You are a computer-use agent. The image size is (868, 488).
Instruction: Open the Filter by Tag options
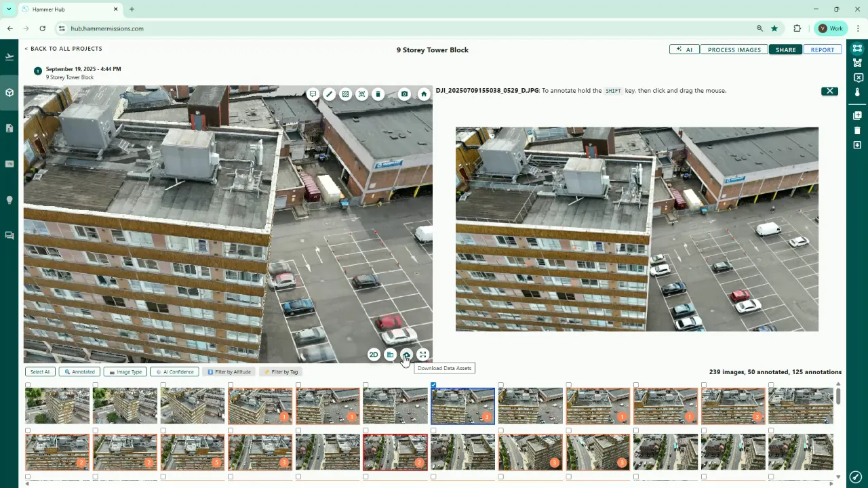[x=280, y=371]
